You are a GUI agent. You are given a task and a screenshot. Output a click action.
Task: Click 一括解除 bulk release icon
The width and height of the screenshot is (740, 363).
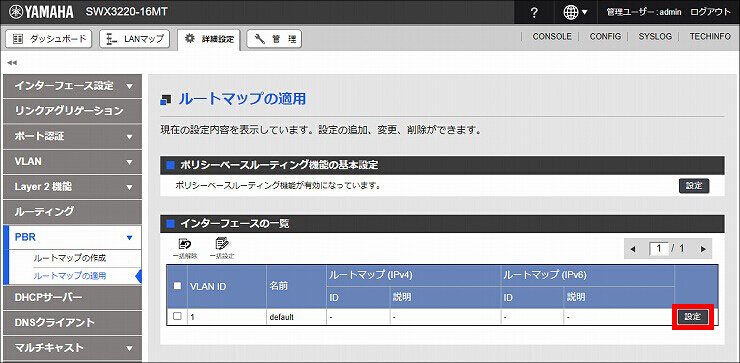pyautogui.click(x=185, y=248)
